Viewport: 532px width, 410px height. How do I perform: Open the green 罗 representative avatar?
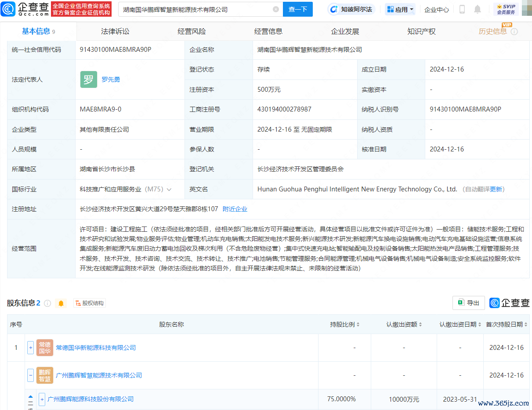pyautogui.click(x=89, y=79)
